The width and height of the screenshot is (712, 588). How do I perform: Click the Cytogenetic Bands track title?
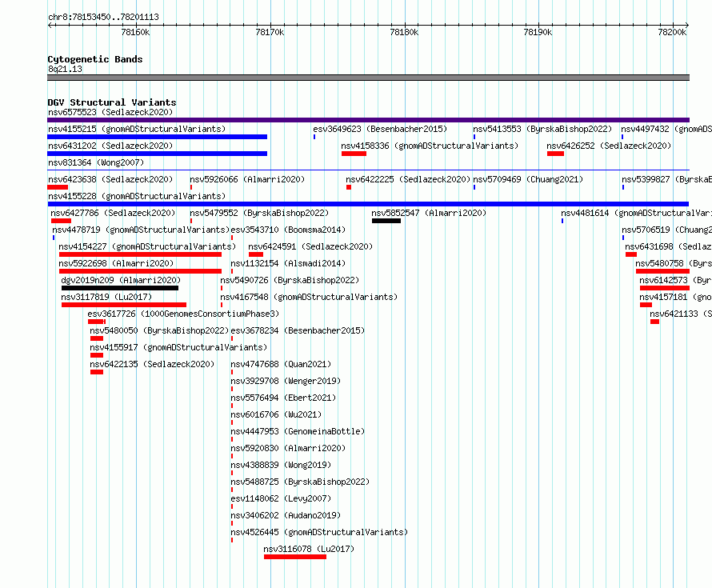[x=95, y=59]
